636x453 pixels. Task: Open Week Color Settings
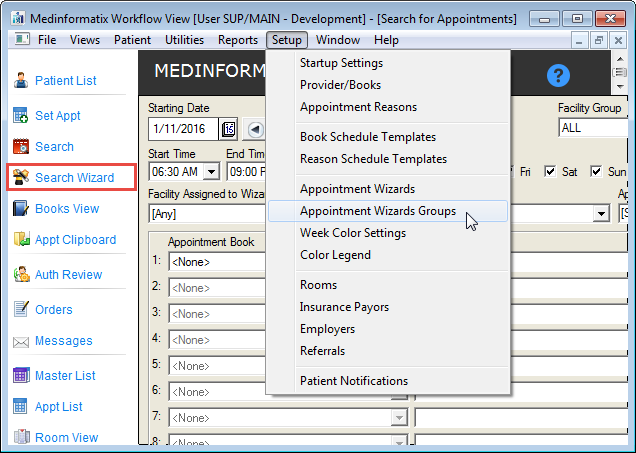point(388,233)
